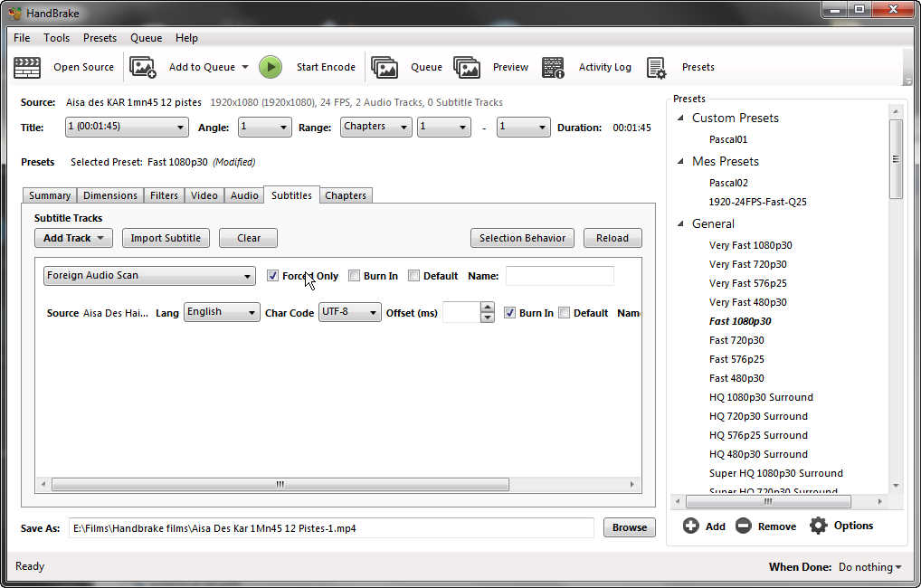Select the Super HQ 1080p30 Surround preset

click(x=776, y=473)
